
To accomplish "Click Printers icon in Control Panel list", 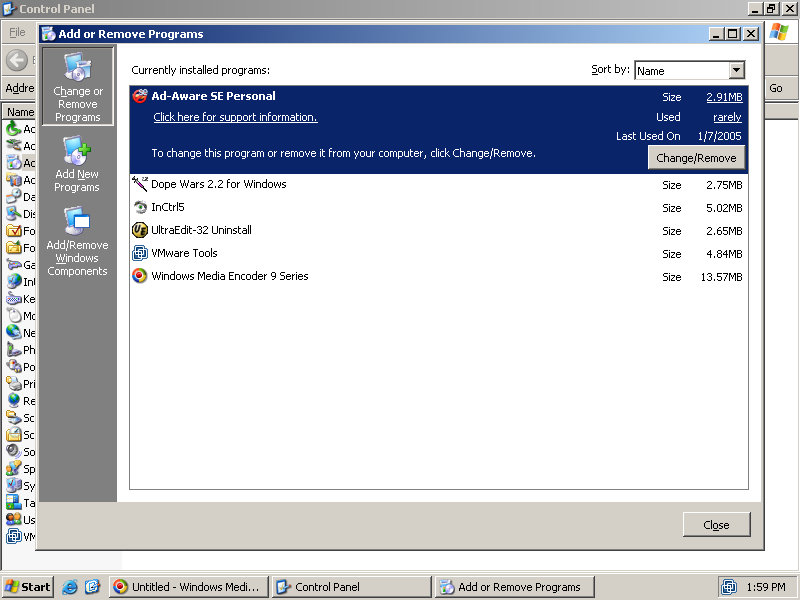I will [x=14, y=384].
